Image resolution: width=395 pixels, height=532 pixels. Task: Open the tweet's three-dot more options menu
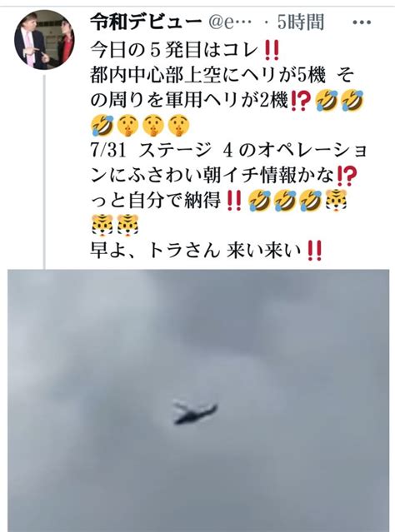tap(362, 22)
